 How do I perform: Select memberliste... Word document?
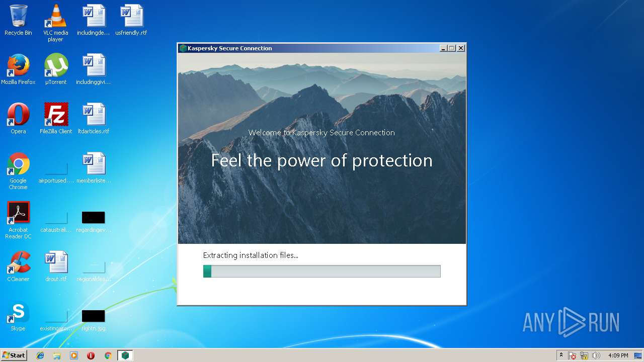click(x=94, y=168)
